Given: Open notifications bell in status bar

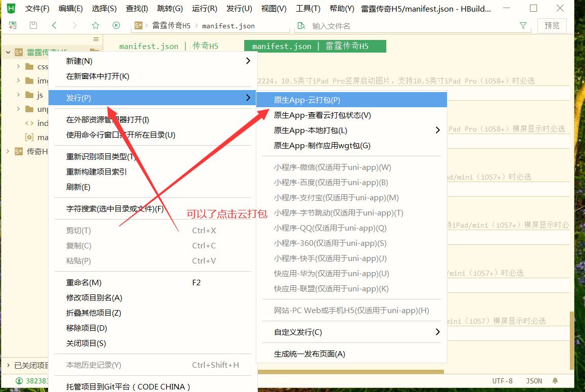Looking at the screenshot, I should click(555, 381).
